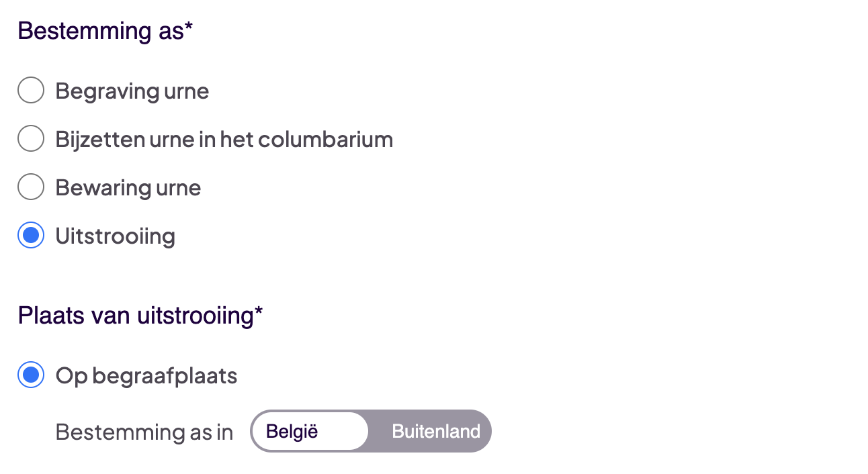
Task: Click the 'Op begraafplaats' label text
Action: (146, 375)
